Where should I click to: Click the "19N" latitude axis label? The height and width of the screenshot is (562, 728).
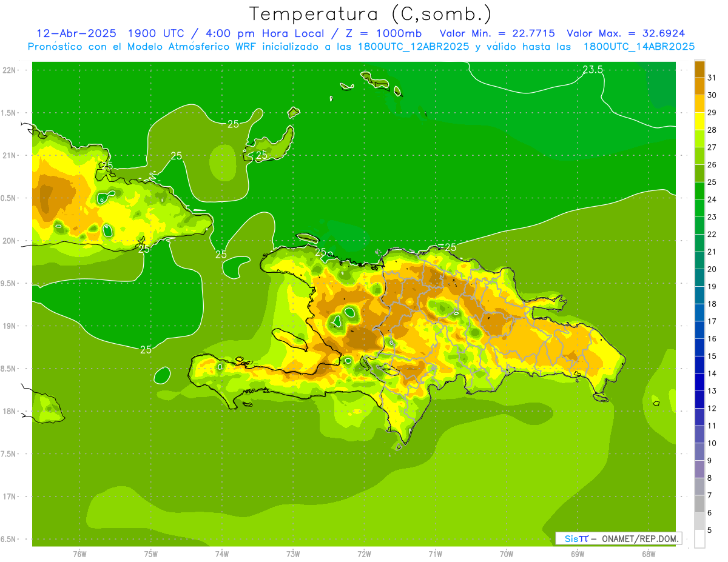[x=9, y=326]
